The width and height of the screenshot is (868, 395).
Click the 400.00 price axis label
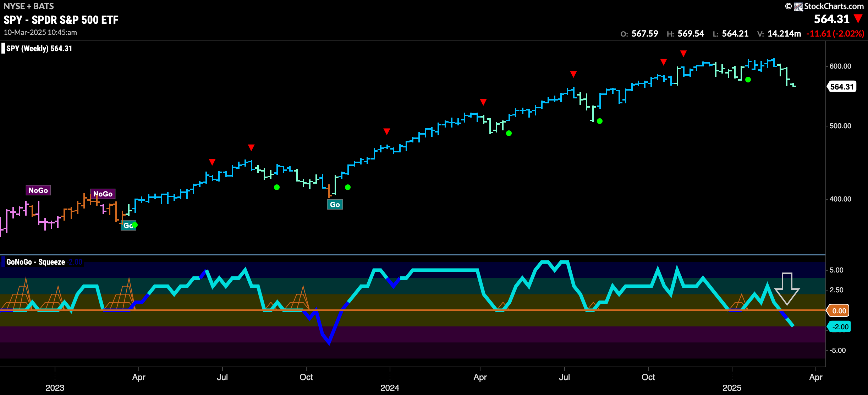click(x=840, y=199)
